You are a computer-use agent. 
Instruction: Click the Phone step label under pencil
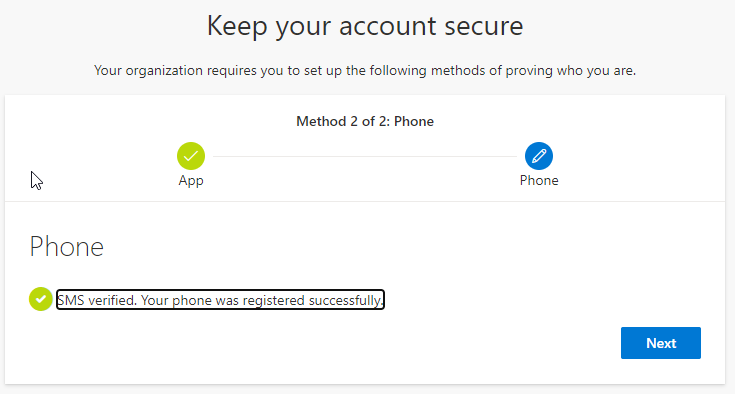coord(539,180)
